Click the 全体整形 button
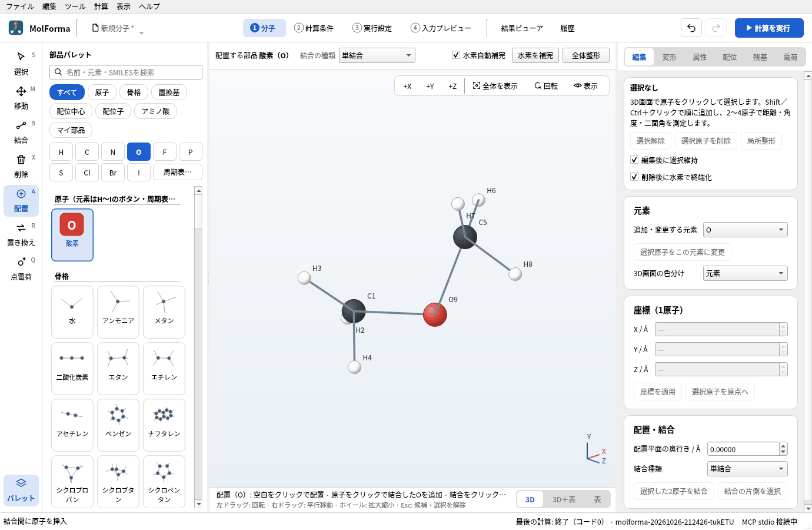This screenshot has width=812, height=530. (586, 55)
